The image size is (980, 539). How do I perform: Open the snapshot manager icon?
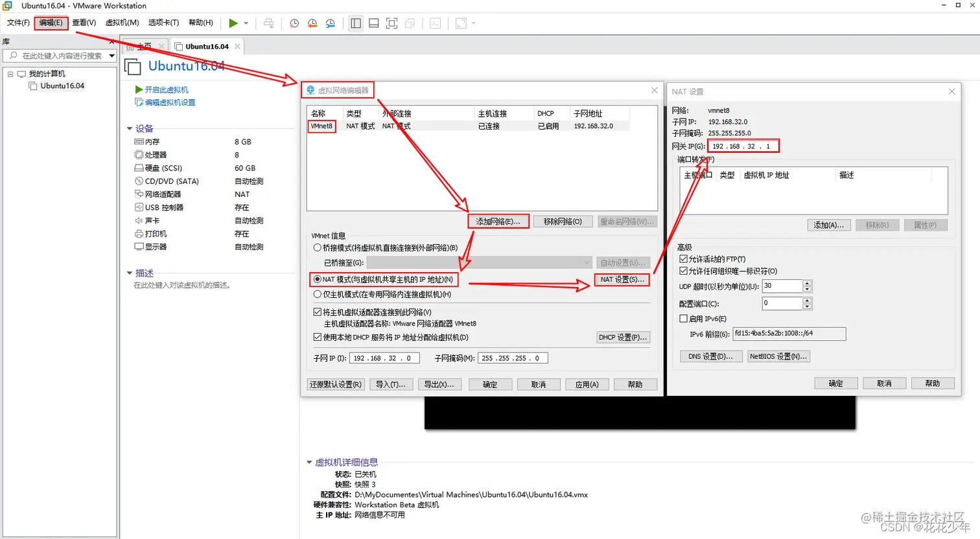[331, 23]
